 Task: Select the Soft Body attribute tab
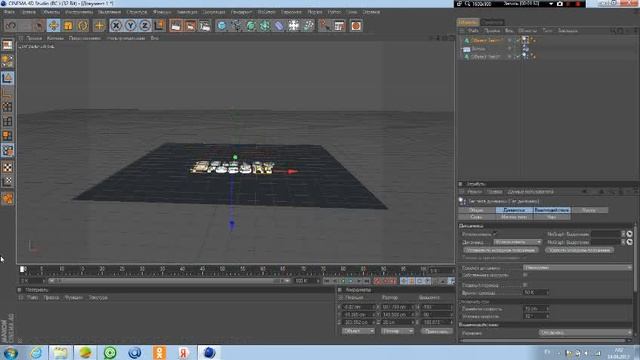tap(514, 217)
